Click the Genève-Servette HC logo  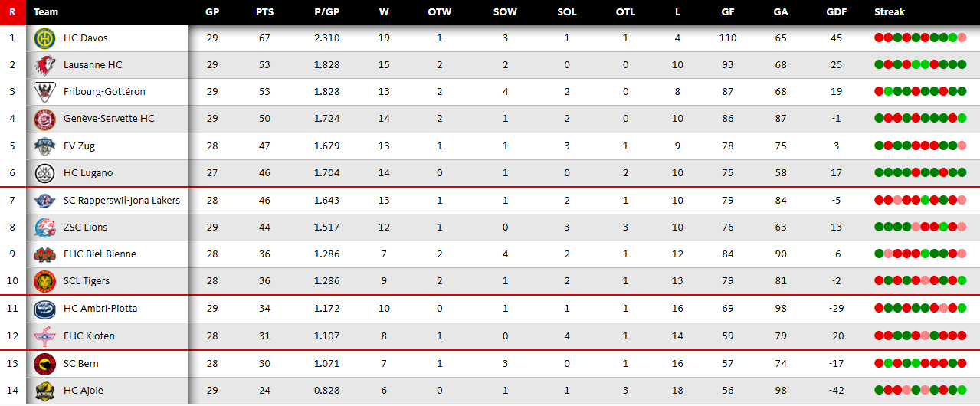tap(45, 119)
